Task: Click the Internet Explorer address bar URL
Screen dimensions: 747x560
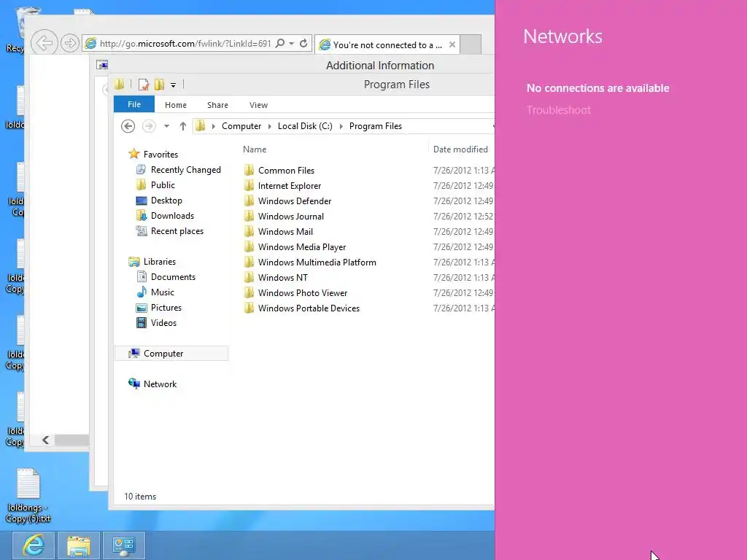Action: click(x=185, y=44)
